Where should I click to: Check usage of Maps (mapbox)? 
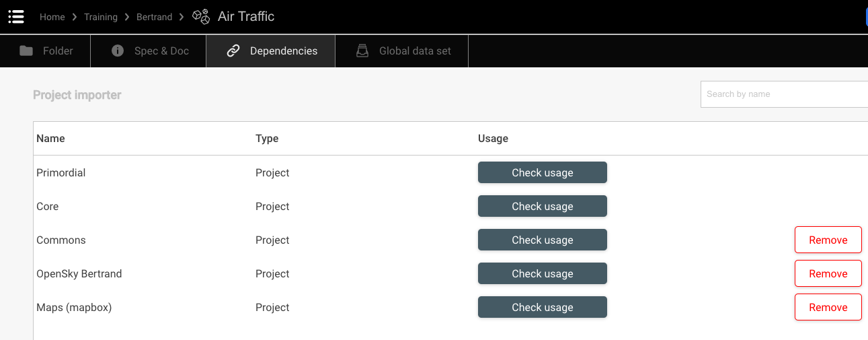tap(542, 307)
